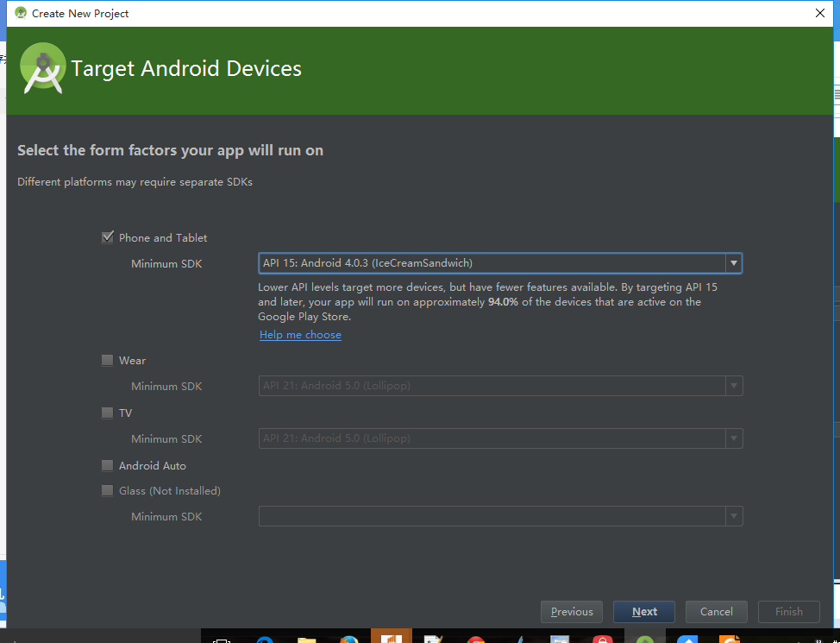The width and height of the screenshot is (840, 643).
Task: Click the Android Studio logo in green header
Action: click(x=43, y=68)
